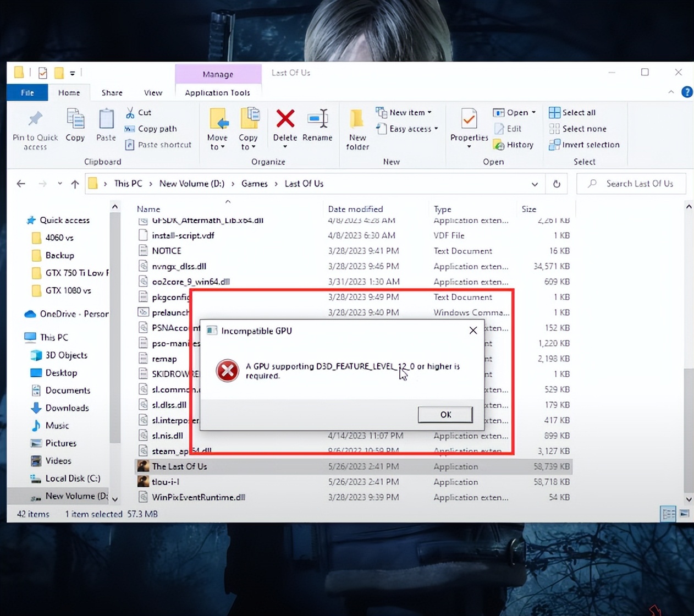Select OneDrive - Personal in sidebar
This screenshot has width=694, height=616.
(67, 314)
